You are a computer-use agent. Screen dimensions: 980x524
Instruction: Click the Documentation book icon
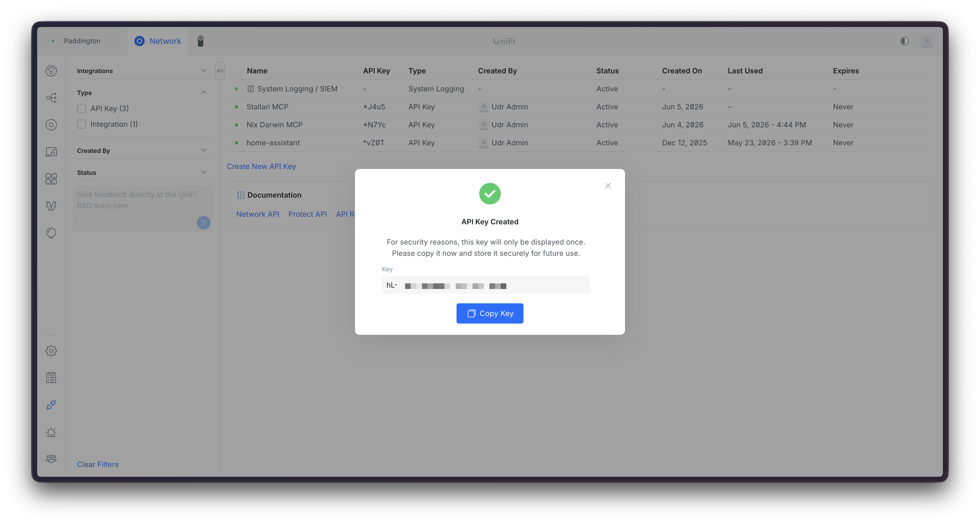tap(240, 195)
